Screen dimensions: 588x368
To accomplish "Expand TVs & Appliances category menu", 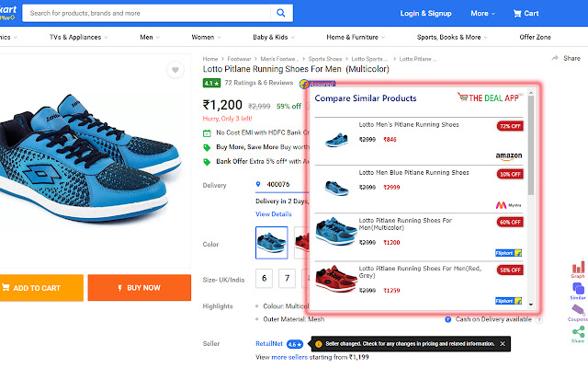I will (74, 38).
